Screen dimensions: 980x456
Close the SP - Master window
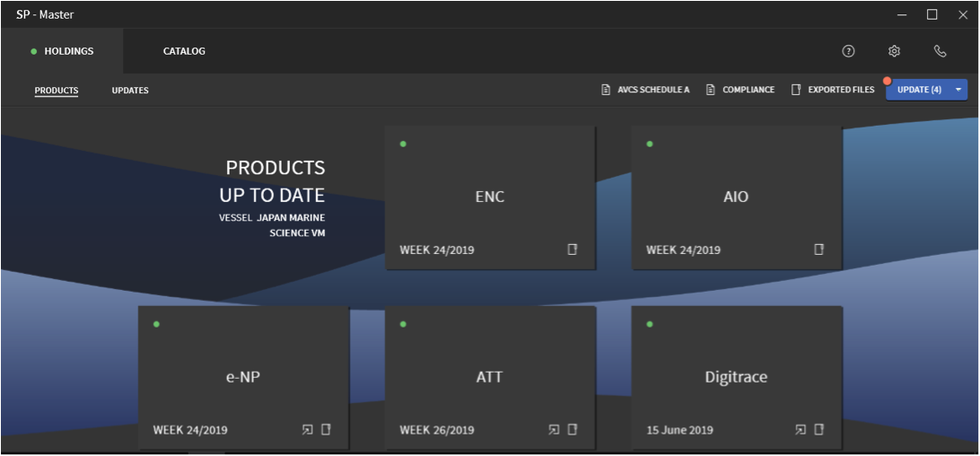coord(962,14)
